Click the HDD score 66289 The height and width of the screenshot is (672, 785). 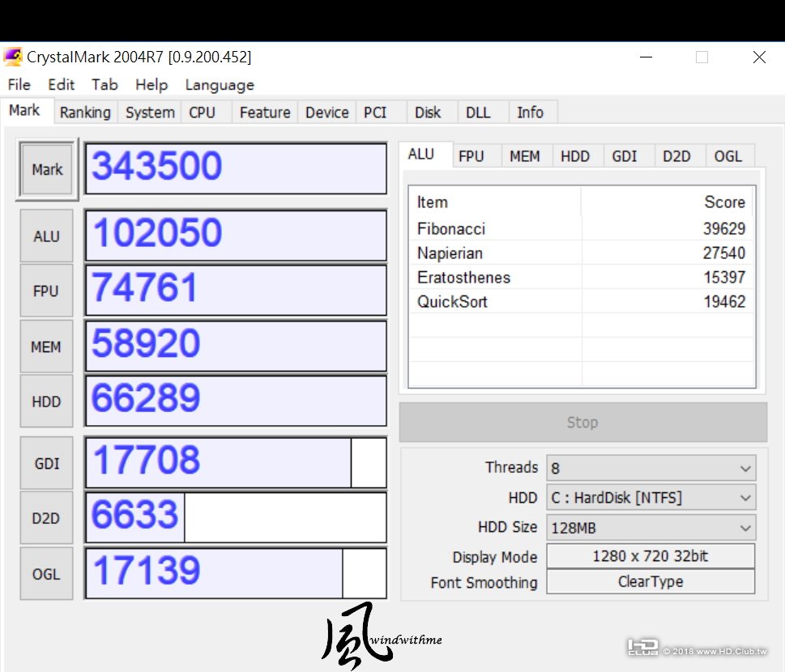pyautogui.click(x=236, y=402)
